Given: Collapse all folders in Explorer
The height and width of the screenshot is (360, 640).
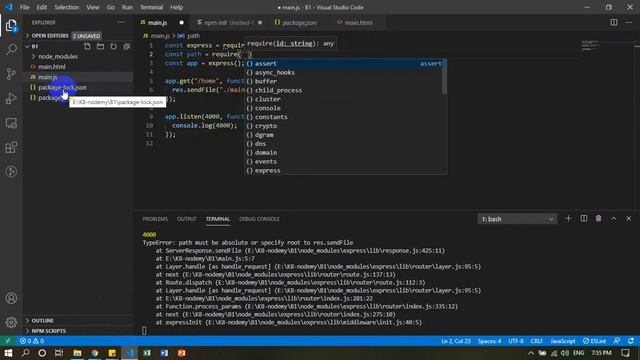Looking at the screenshot, I should (x=127, y=47).
